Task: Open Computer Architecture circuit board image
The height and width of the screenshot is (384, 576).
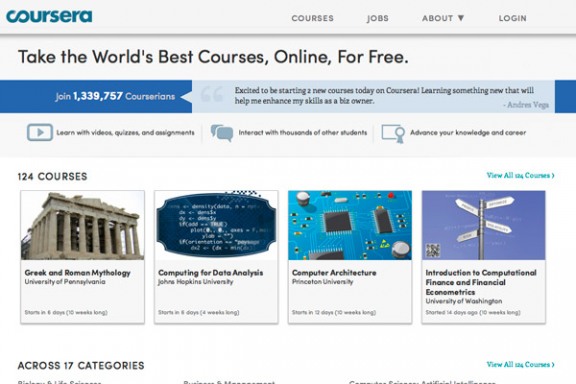Action: pyautogui.click(x=350, y=225)
